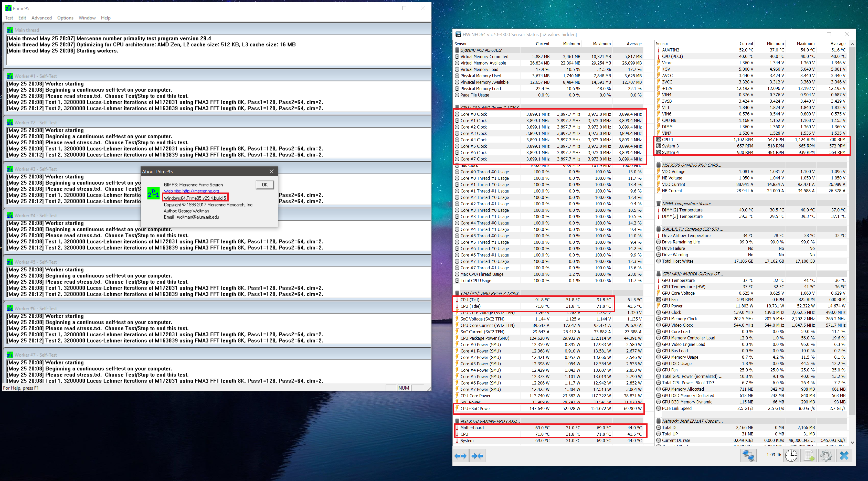Open the Test menu in Prime95
The width and height of the screenshot is (868, 481).
coord(9,18)
